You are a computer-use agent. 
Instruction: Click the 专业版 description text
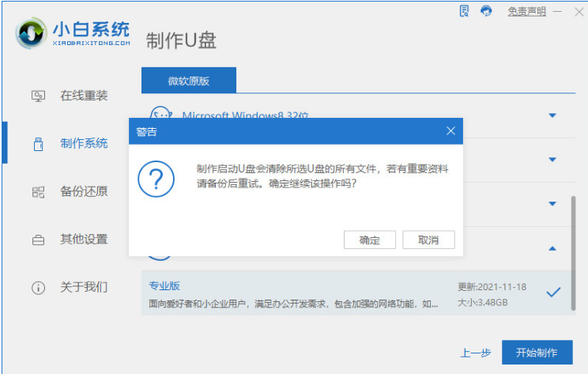(293, 304)
